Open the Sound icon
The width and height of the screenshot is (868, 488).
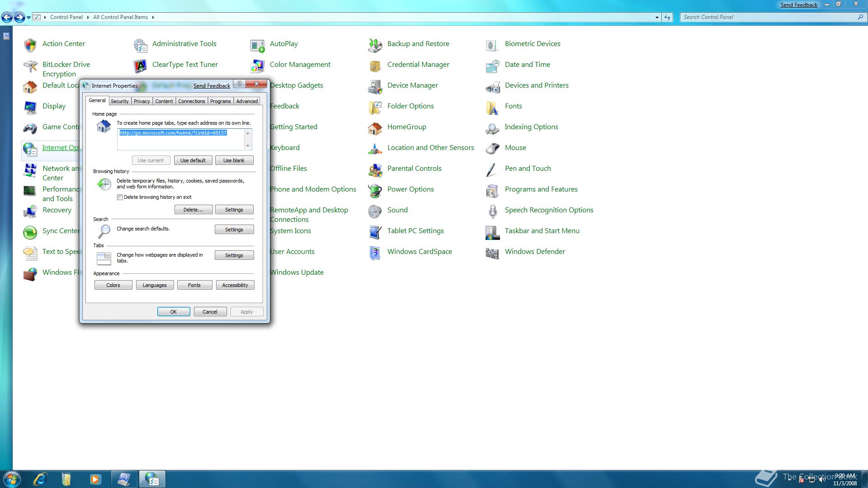tap(375, 211)
